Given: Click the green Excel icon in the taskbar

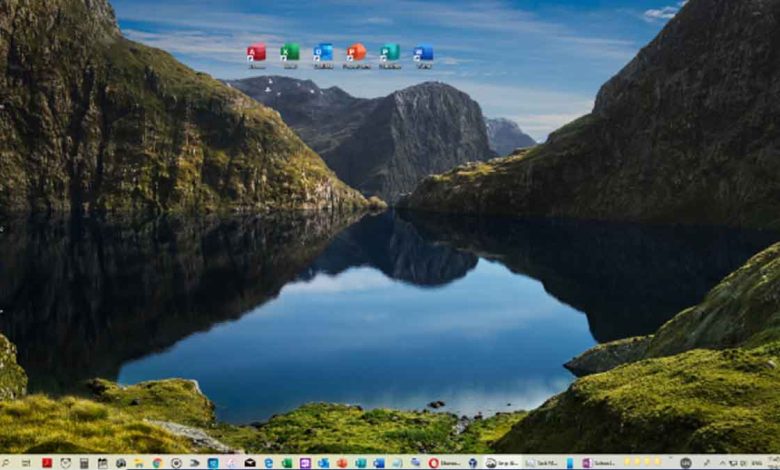Looking at the screenshot, I should click(286, 463).
